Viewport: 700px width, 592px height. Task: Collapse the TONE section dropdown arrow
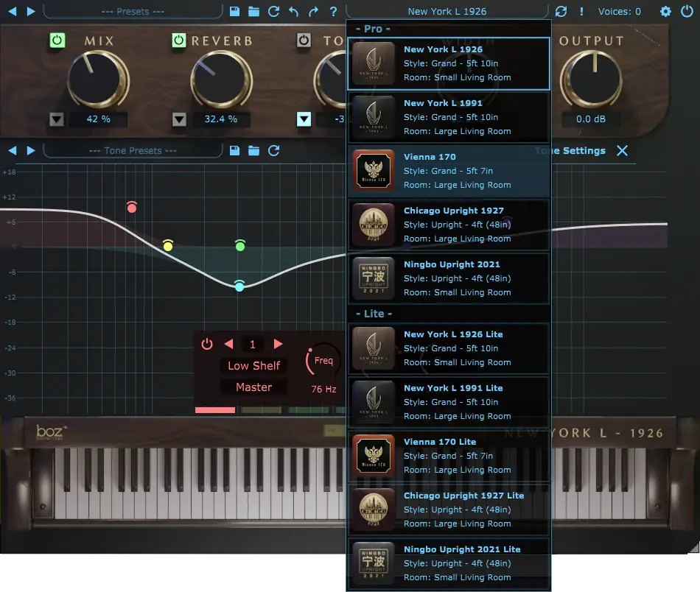pyautogui.click(x=304, y=119)
